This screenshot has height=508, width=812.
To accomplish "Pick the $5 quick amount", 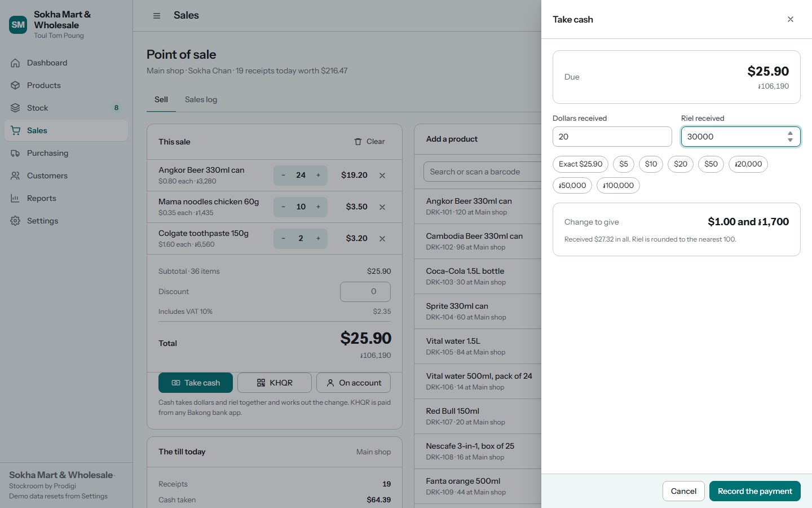I will click(x=624, y=164).
